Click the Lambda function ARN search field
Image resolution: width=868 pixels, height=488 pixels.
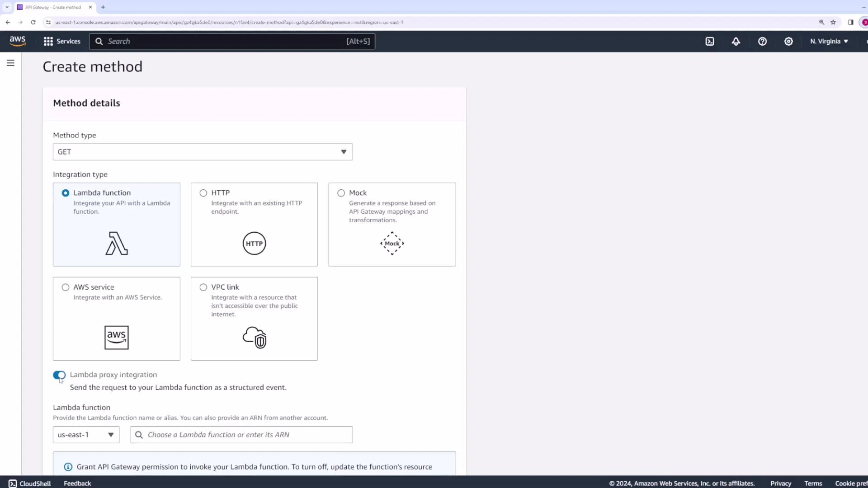pos(241,434)
